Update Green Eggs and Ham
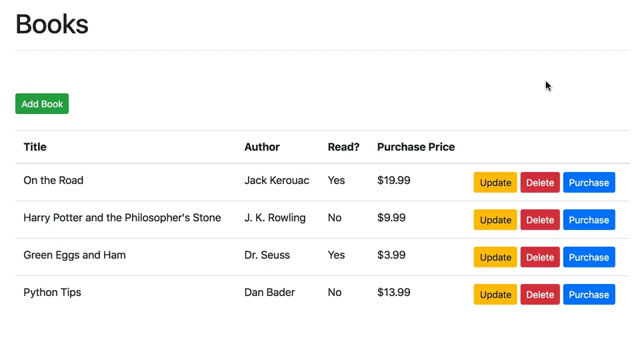The height and width of the screenshot is (356, 644). click(x=495, y=257)
